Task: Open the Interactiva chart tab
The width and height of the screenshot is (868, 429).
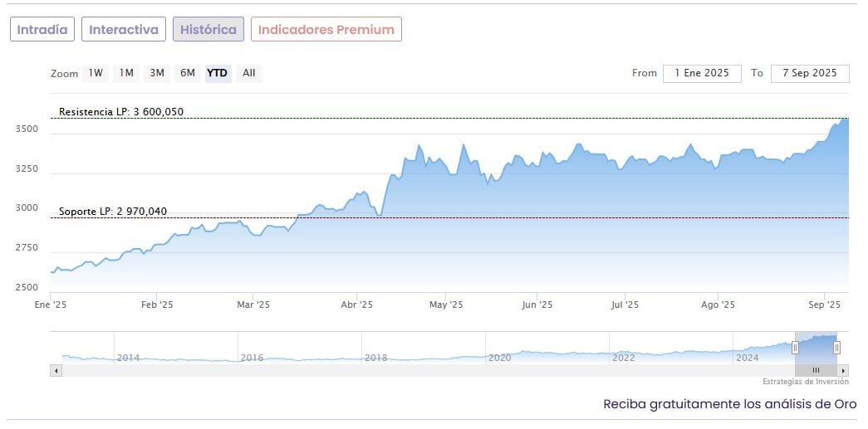Action: [x=124, y=30]
